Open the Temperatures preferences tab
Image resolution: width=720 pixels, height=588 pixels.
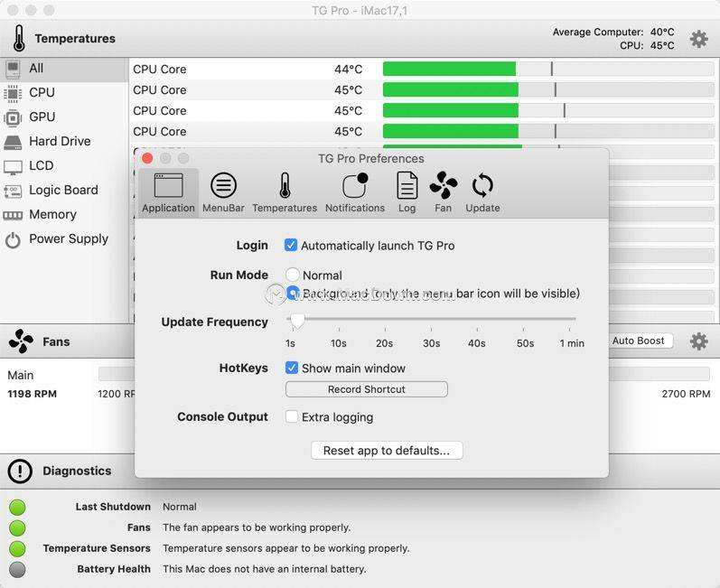[x=285, y=192]
